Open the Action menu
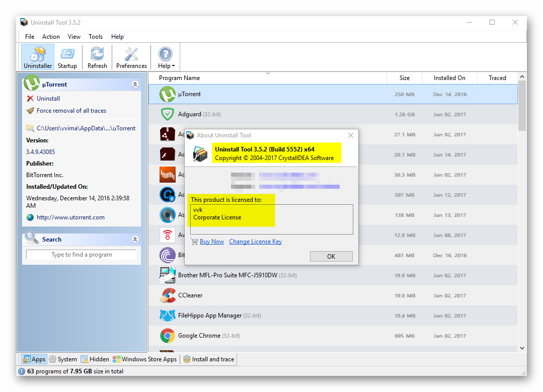The width and height of the screenshot is (543, 392). 51,37
